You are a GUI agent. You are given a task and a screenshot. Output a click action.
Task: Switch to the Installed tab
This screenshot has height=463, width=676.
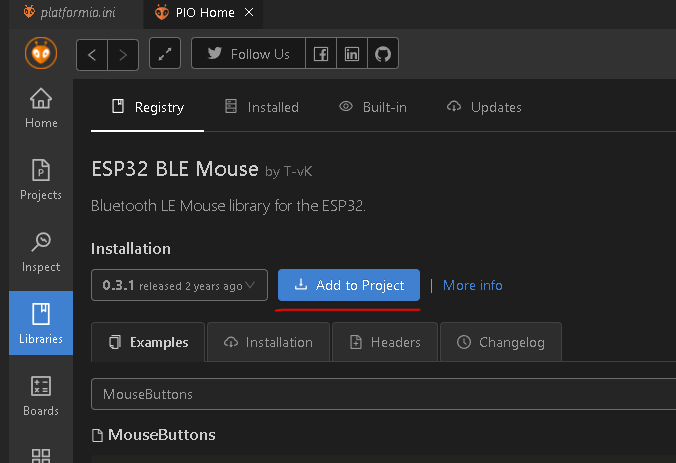pos(262,107)
